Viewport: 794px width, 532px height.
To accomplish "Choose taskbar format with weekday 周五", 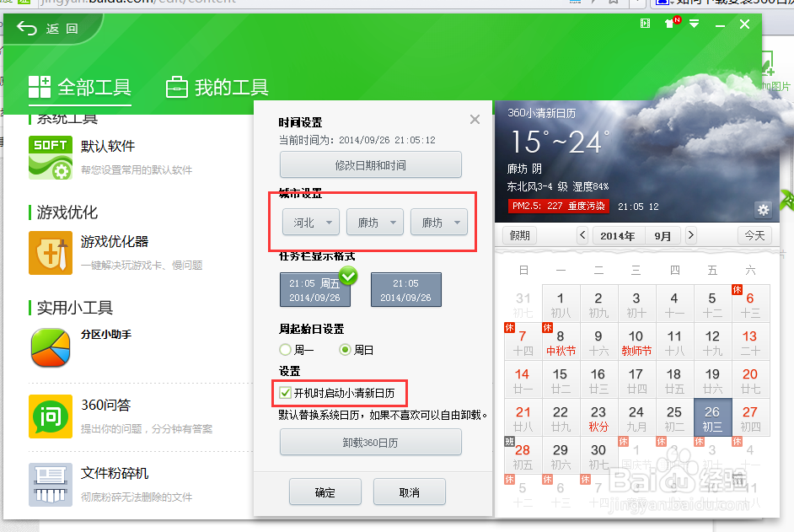I will [x=315, y=290].
